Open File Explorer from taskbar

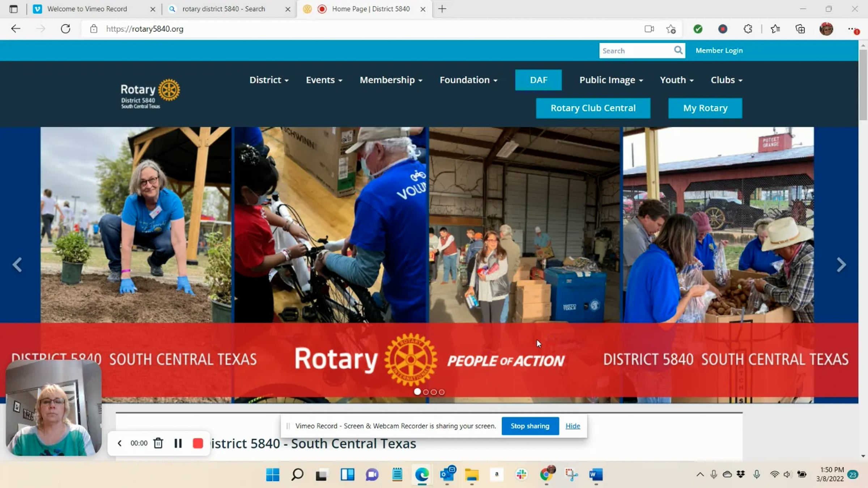[472, 475]
